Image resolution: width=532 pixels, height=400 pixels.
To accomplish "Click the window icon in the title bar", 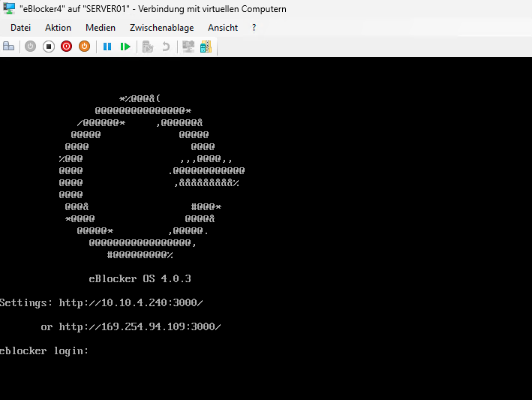I will click(10, 9).
